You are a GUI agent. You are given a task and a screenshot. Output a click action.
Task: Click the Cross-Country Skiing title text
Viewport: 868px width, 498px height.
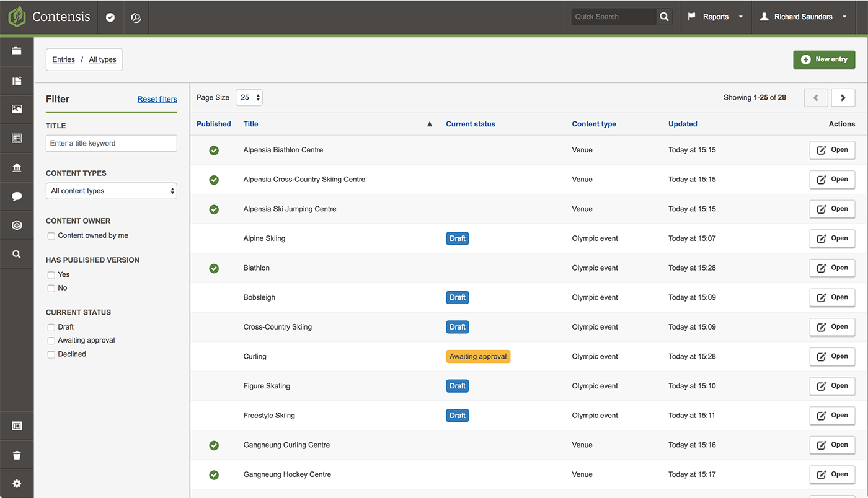click(278, 327)
